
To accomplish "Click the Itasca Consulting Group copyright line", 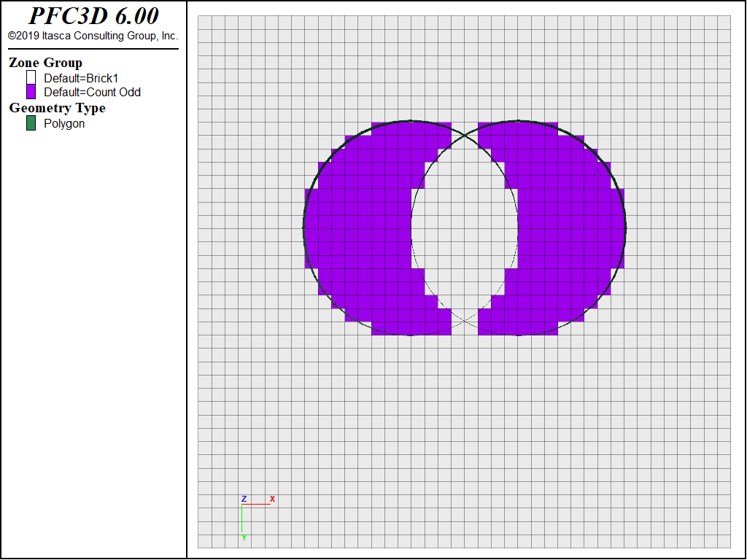I will [x=93, y=36].
